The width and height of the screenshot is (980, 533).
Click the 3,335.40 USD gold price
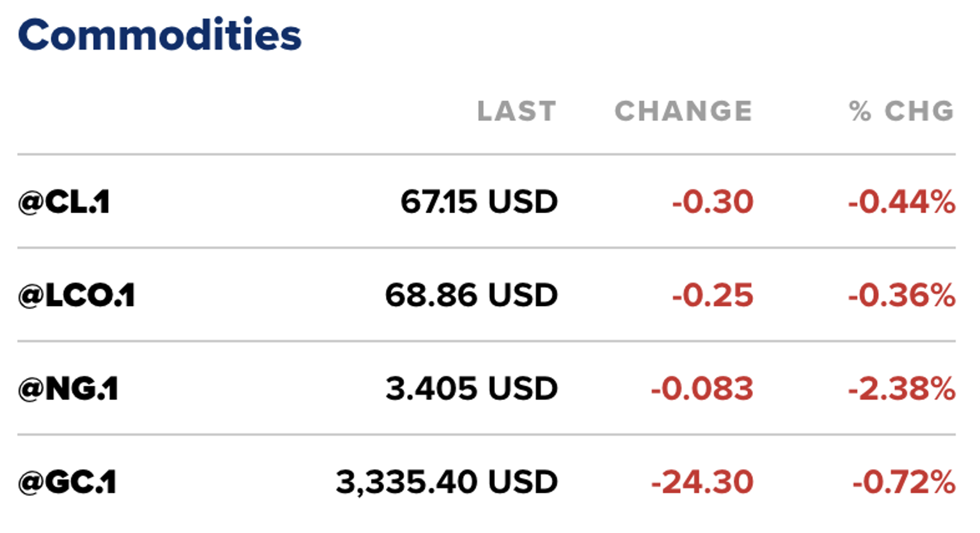click(447, 482)
